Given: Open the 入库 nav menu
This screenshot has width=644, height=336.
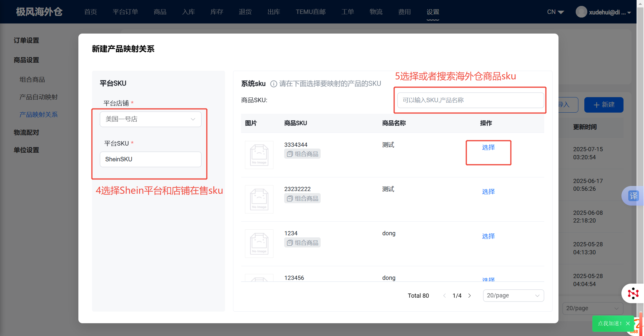Looking at the screenshot, I should (x=189, y=12).
